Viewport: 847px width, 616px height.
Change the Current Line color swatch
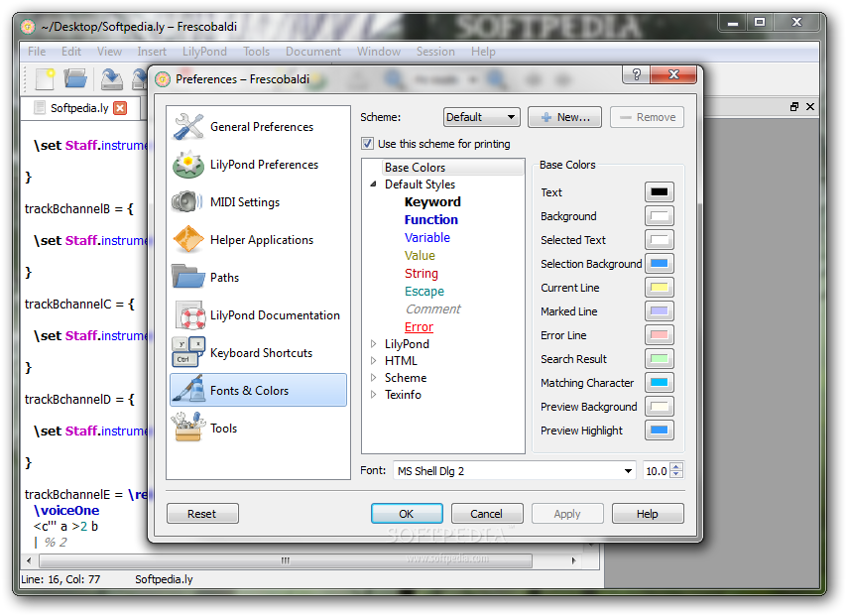point(659,288)
